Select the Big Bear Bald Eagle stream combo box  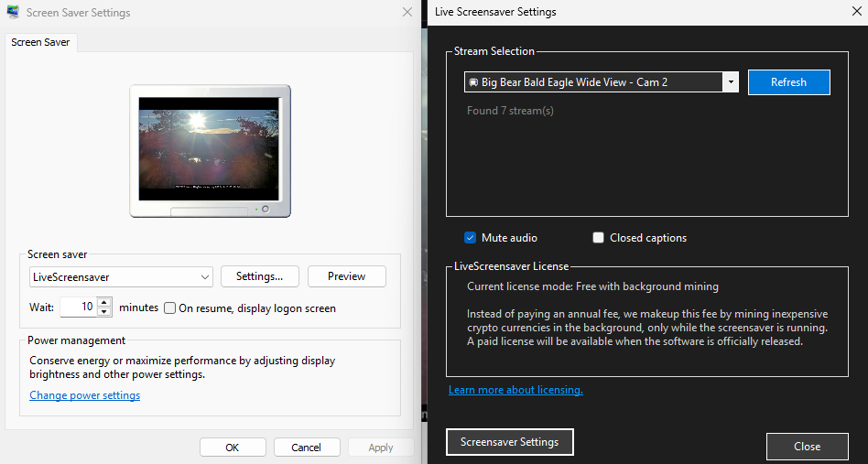tap(602, 82)
